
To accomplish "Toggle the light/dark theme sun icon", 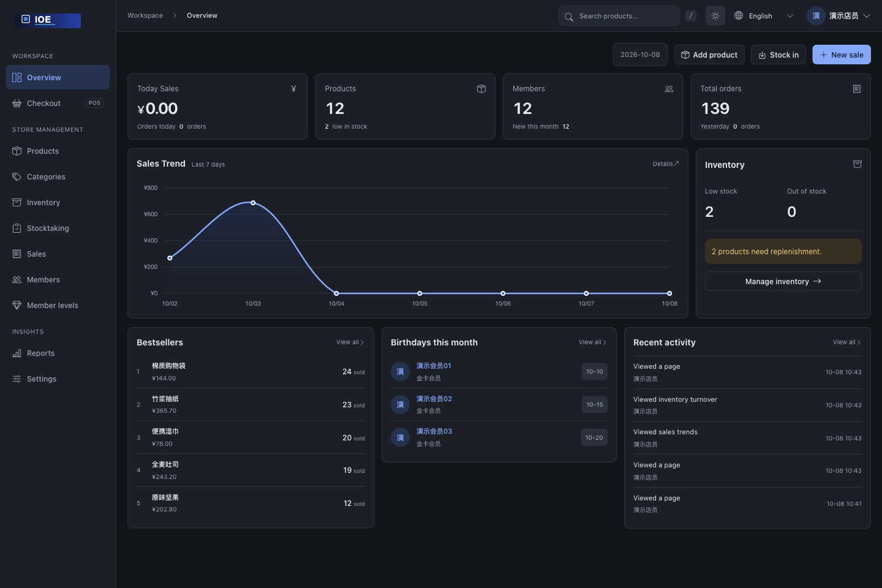I will click(x=715, y=16).
